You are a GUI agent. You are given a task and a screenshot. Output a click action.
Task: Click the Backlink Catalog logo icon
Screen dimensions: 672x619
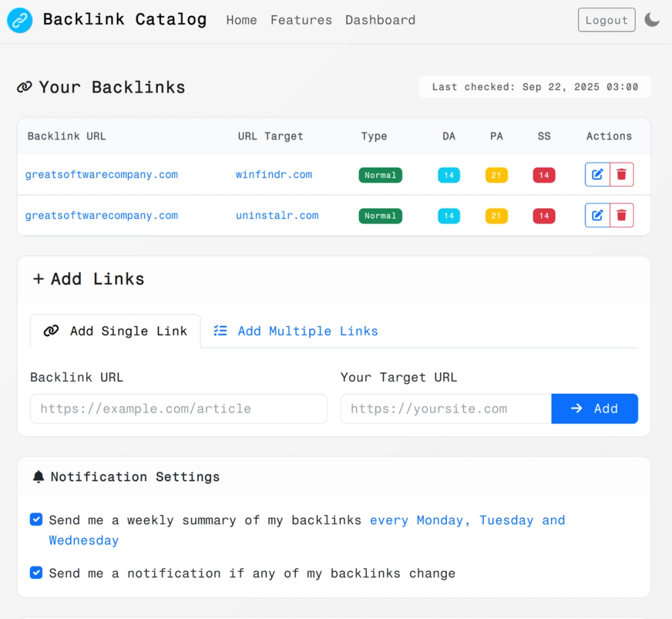click(19, 19)
